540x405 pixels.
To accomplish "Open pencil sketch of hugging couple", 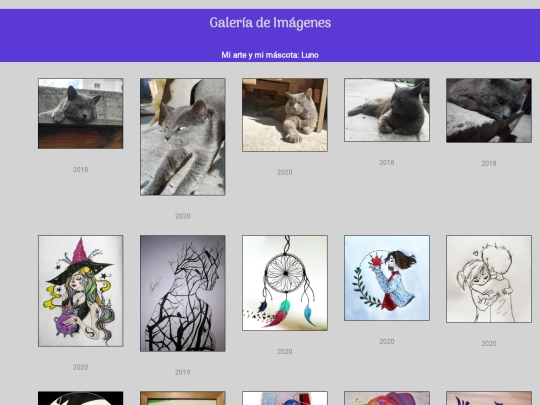I will coord(489,279).
